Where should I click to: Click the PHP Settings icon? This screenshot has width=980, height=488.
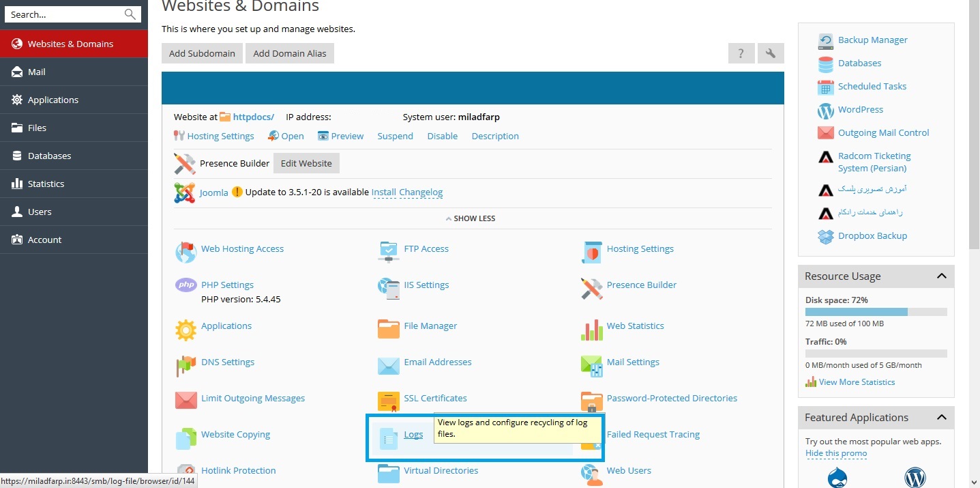[x=185, y=285]
